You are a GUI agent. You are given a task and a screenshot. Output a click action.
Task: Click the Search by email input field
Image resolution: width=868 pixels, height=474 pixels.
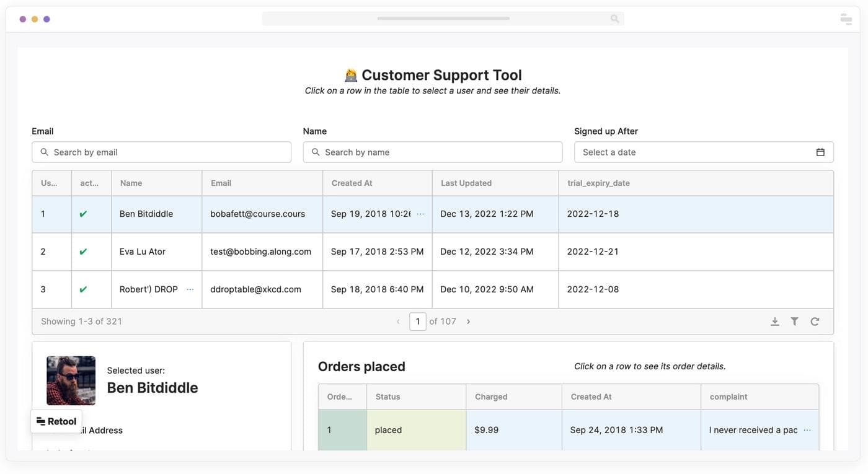point(167,152)
